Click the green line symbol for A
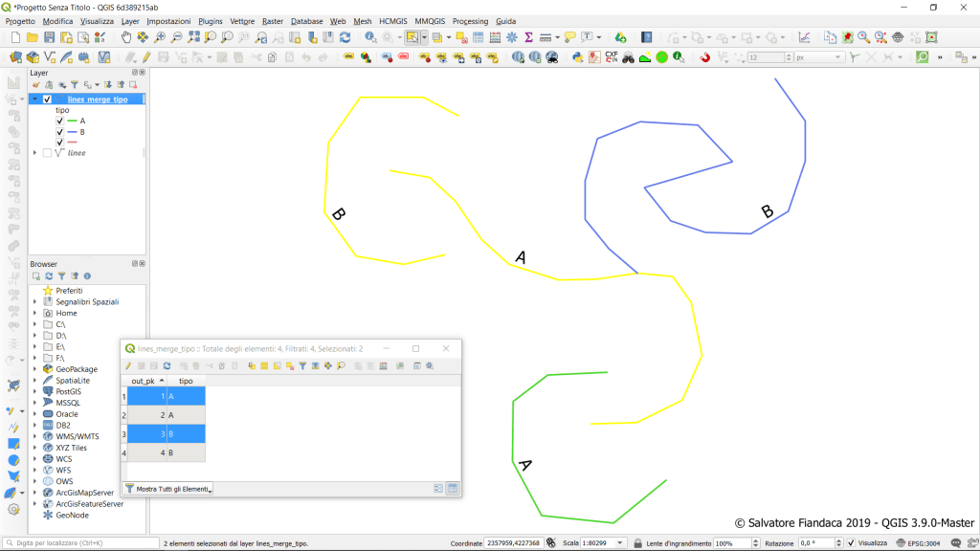This screenshot has height=551, width=980. 72,121
